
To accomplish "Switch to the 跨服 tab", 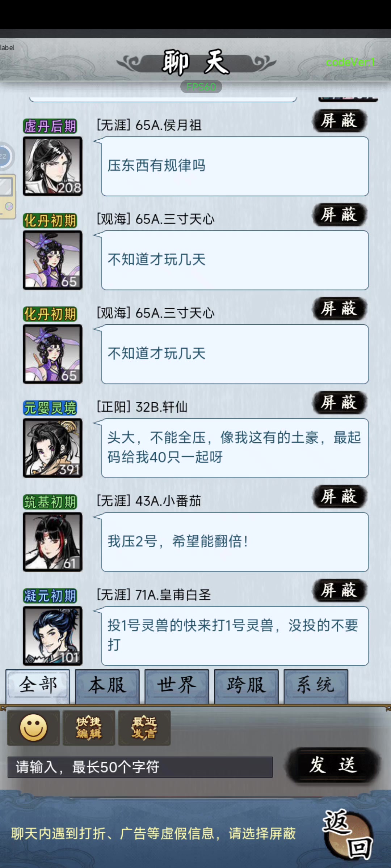I will pos(246,686).
